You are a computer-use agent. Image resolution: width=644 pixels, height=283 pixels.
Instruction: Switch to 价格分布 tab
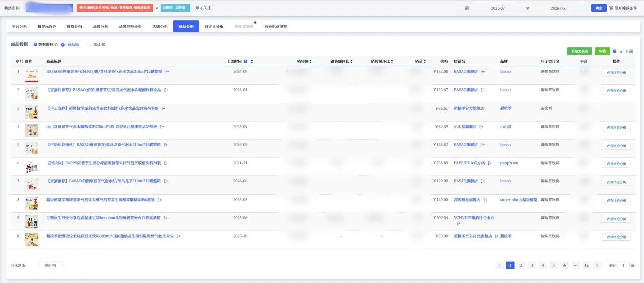click(74, 26)
